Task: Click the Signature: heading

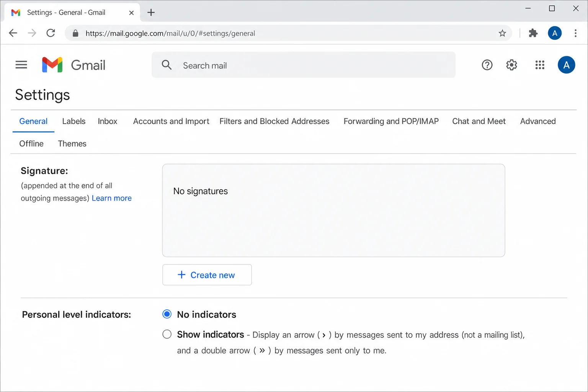Action: coord(44,171)
